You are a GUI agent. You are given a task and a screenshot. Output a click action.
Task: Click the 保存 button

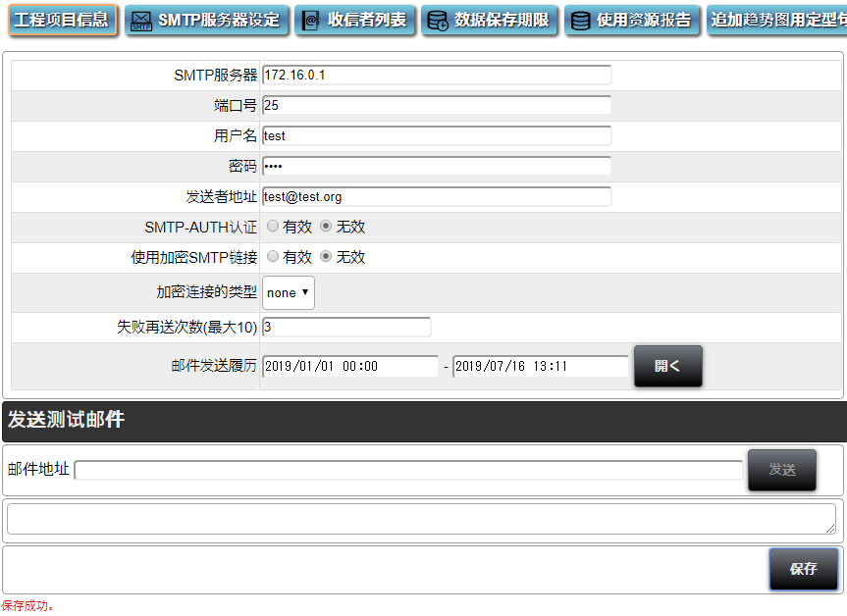tap(803, 569)
